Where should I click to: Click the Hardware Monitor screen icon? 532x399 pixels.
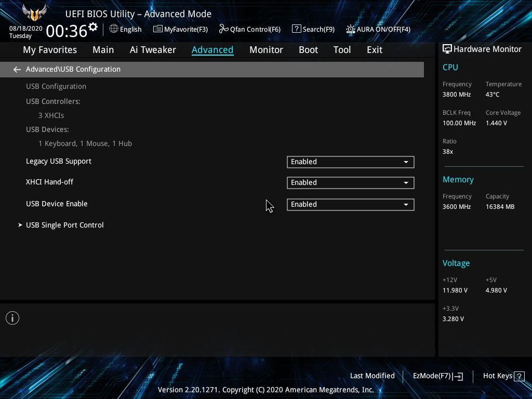click(447, 49)
